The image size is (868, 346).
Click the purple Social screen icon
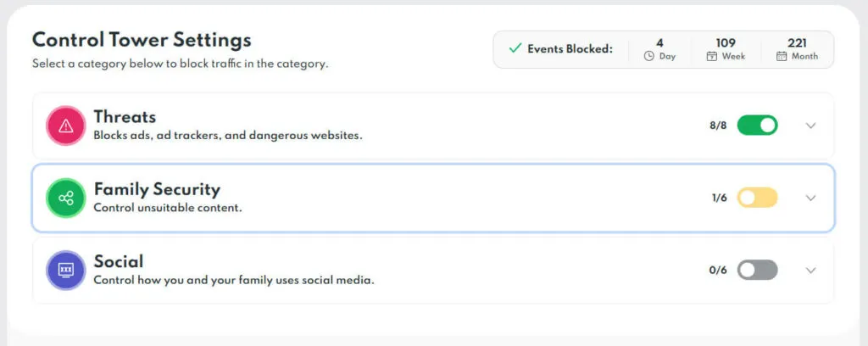point(66,271)
